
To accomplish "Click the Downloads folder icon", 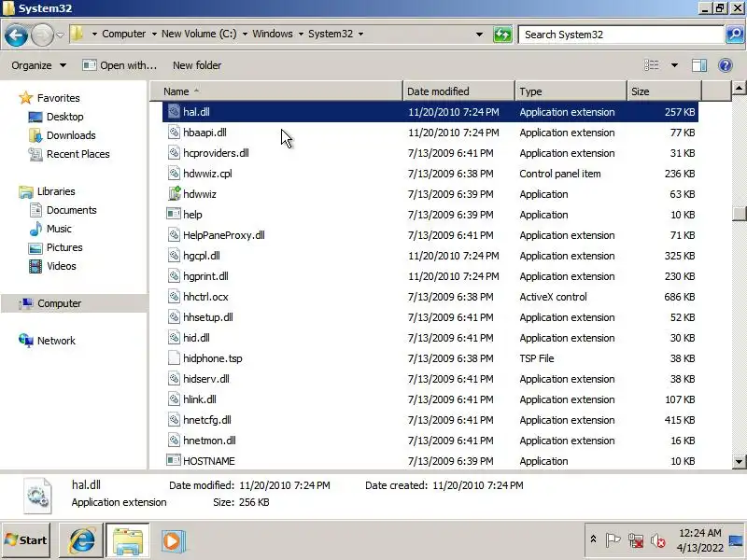I will click(x=35, y=135).
